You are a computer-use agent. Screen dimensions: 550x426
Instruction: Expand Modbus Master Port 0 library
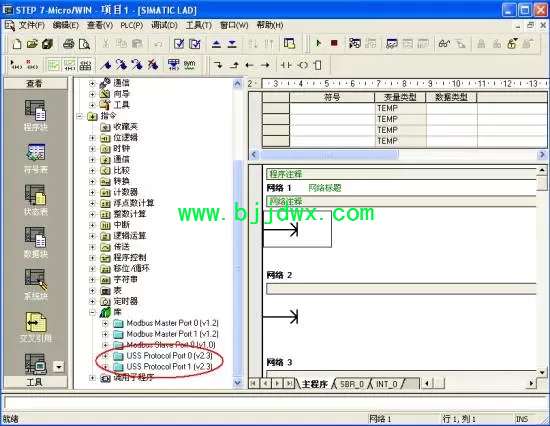[x=105, y=323]
